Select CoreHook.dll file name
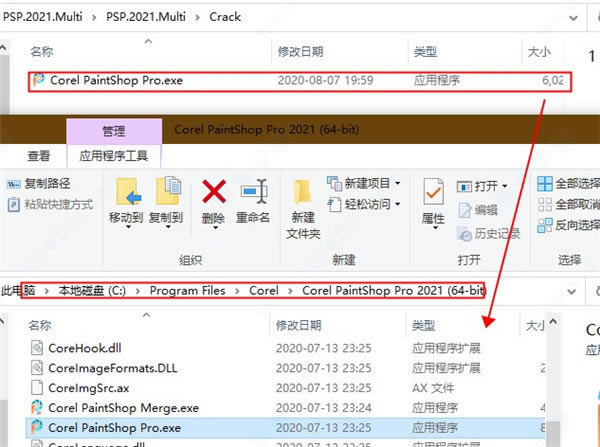 point(85,348)
